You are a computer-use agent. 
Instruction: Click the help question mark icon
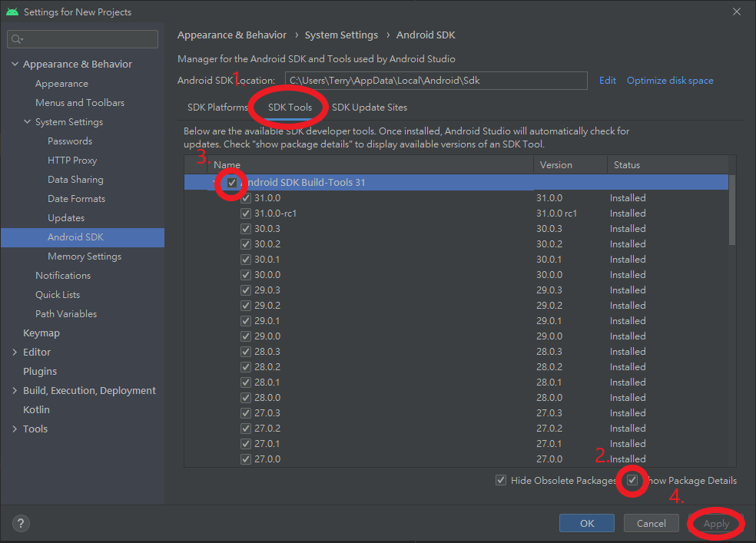pyautogui.click(x=21, y=523)
